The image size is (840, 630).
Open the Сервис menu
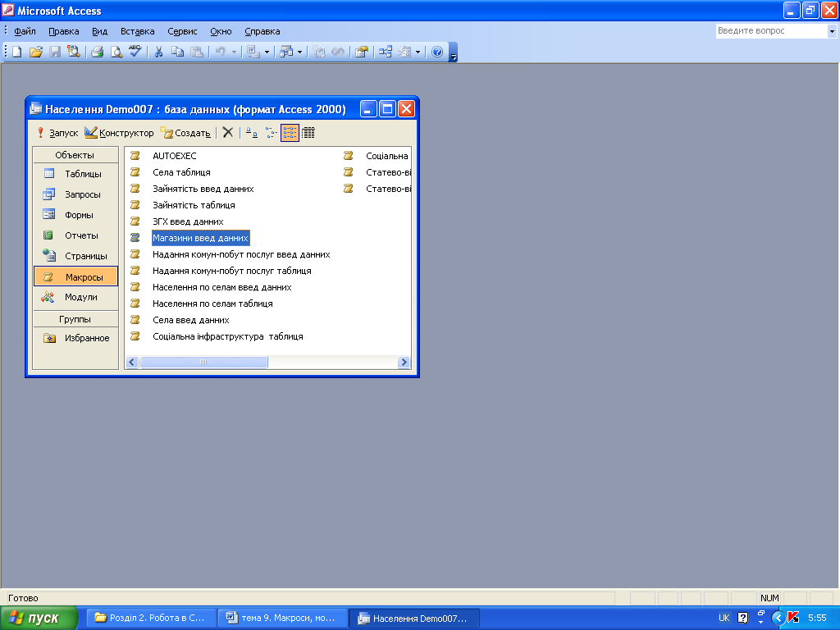[182, 31]
